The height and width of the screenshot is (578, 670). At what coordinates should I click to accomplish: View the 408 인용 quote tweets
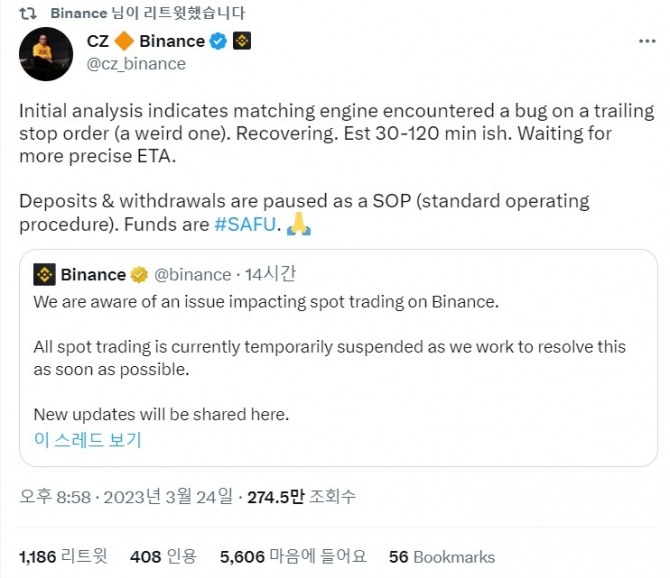(x=163, y=556)
